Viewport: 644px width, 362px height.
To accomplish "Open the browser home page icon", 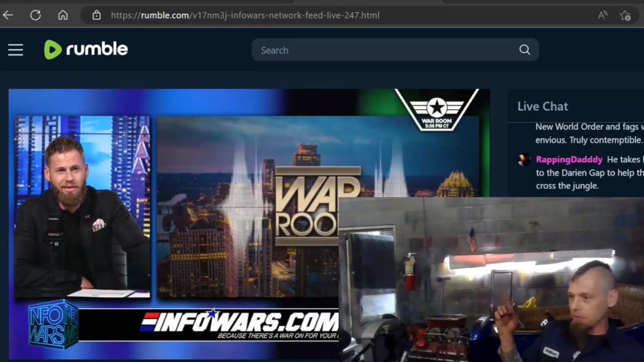I will click(63, 15).
